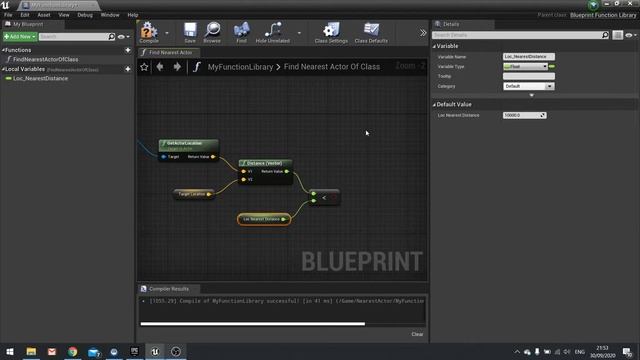Click compiler results horizontal scrollbar
Screen dimensions: 640x360
(253, 324)
